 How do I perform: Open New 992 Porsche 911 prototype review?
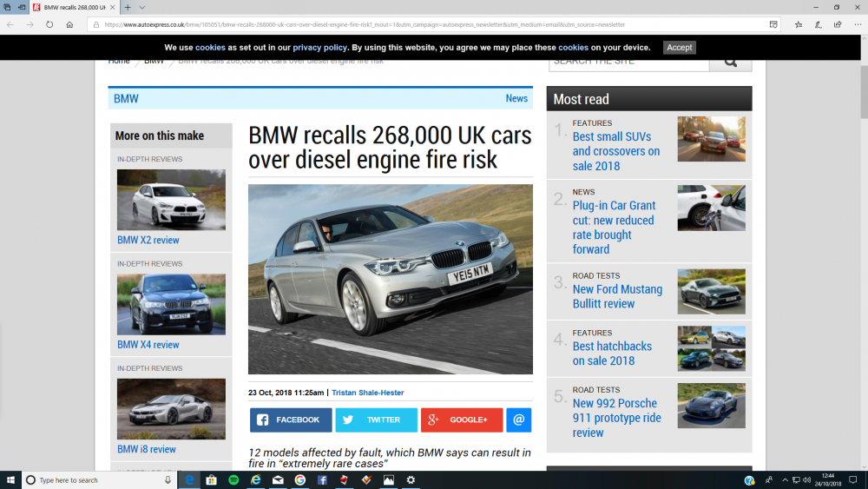(x=616, y=418)
